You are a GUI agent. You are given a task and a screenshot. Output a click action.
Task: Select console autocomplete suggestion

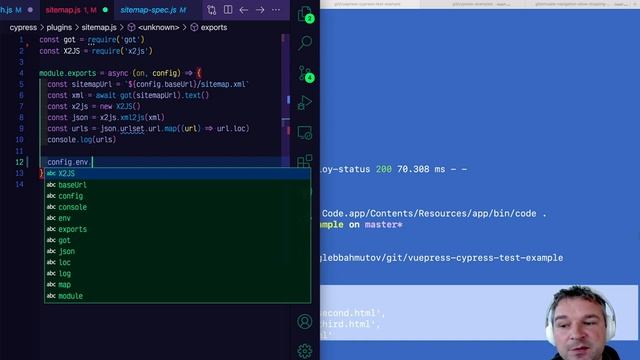pos(177,207)
